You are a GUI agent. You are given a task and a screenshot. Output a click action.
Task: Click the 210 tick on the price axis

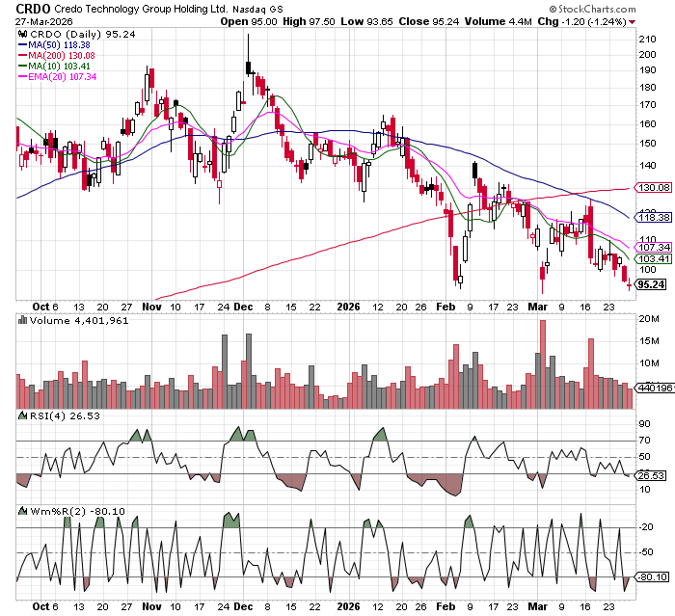647,40
